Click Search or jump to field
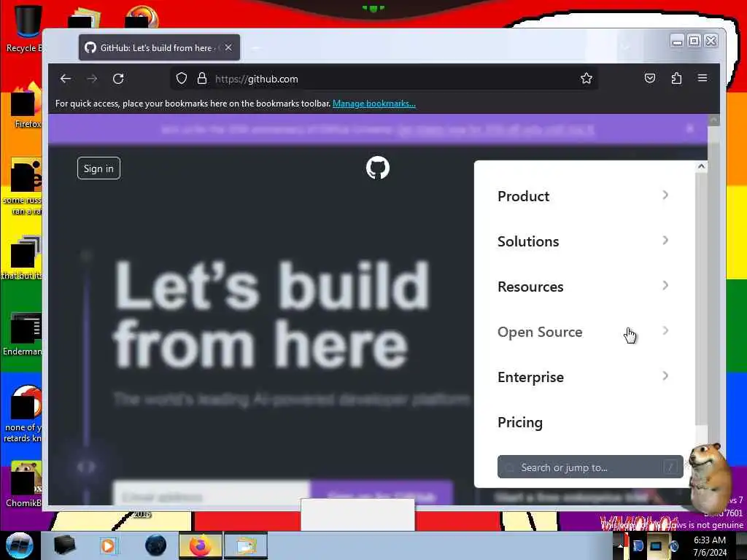This screenshot has width=747, height=560. pyautogui.click(x=590, y=467)
